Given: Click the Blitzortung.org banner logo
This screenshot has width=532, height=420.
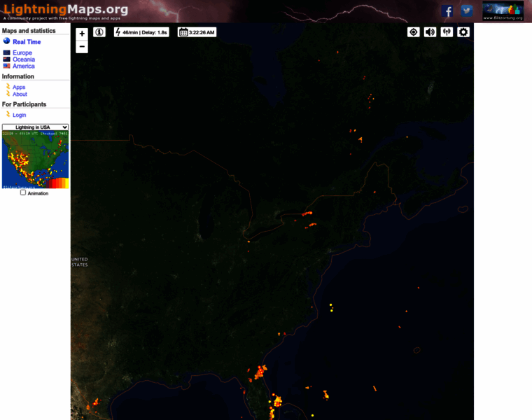Looking at the screenshot, I should (x=503, y=10).
